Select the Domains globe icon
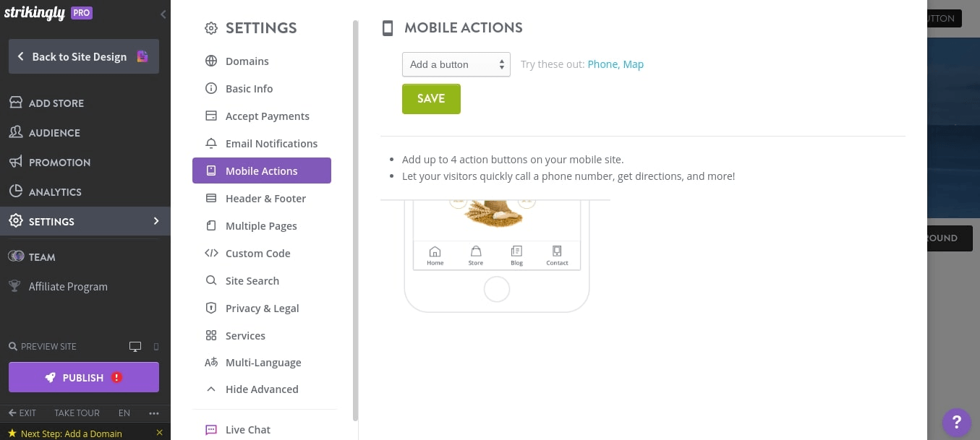The width and height of the screenshot is (980, 440). click(211, 61)
